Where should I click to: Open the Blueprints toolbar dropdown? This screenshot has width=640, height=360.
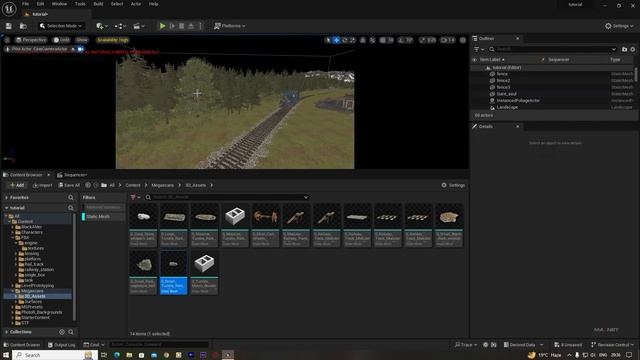[x=120, y=26]
